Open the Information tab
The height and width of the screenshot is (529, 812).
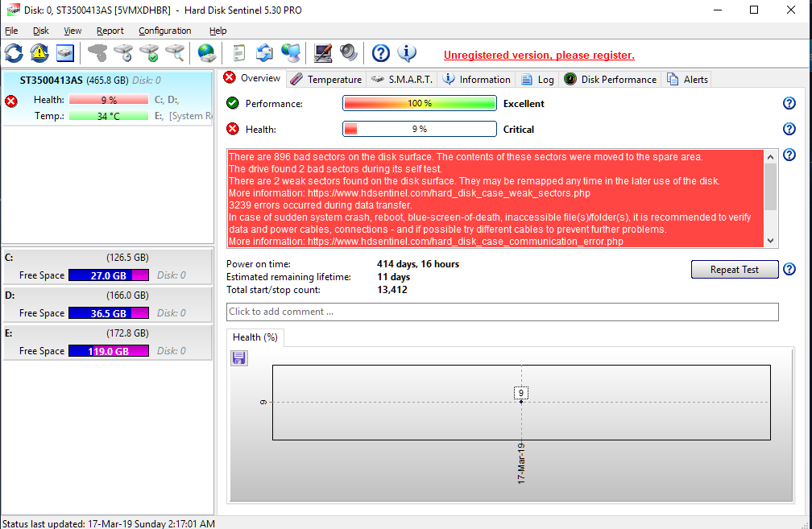[x=477, y=79]
